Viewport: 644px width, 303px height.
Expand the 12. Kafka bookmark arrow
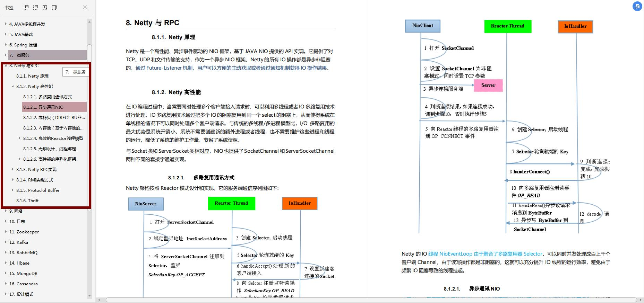pos(6,242)
